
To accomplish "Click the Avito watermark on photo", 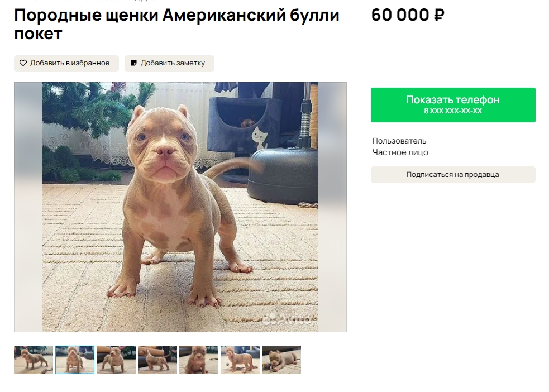I will pos(289,318).
